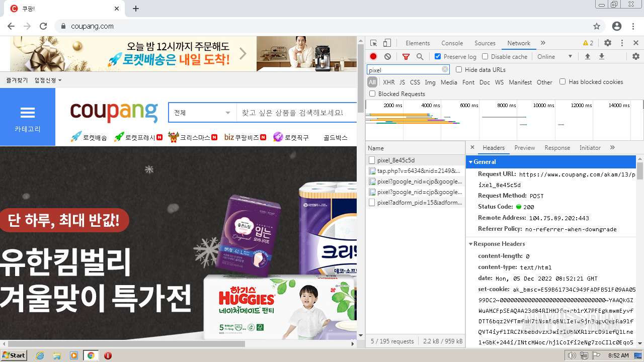Toggle Preserve log checkbox
Viewport: 644px width, 362px height.
click(438, 57)
